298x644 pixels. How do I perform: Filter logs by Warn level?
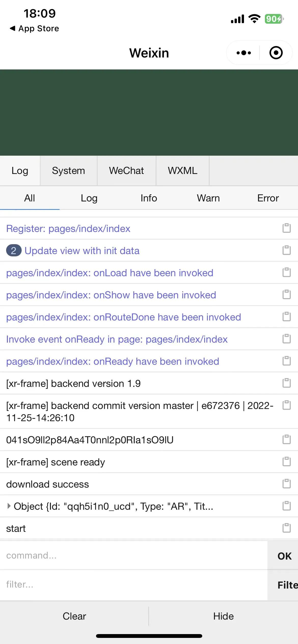208,198
